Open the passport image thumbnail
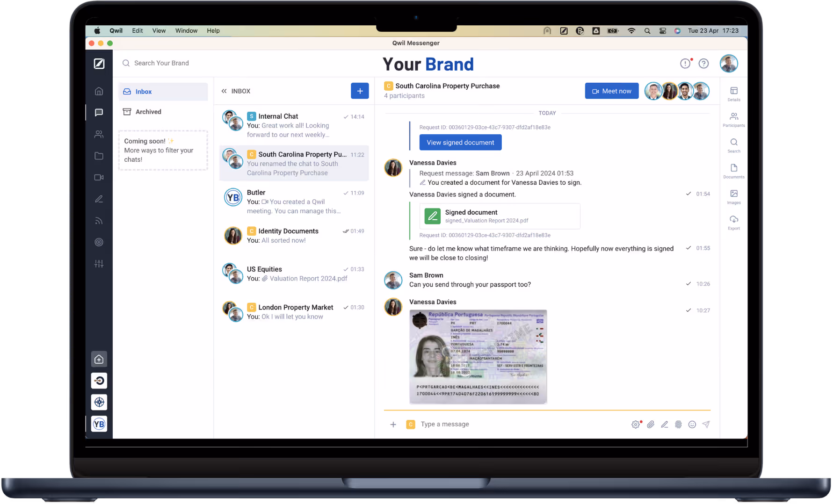833x504 pixels. click(x=478, y=357)
